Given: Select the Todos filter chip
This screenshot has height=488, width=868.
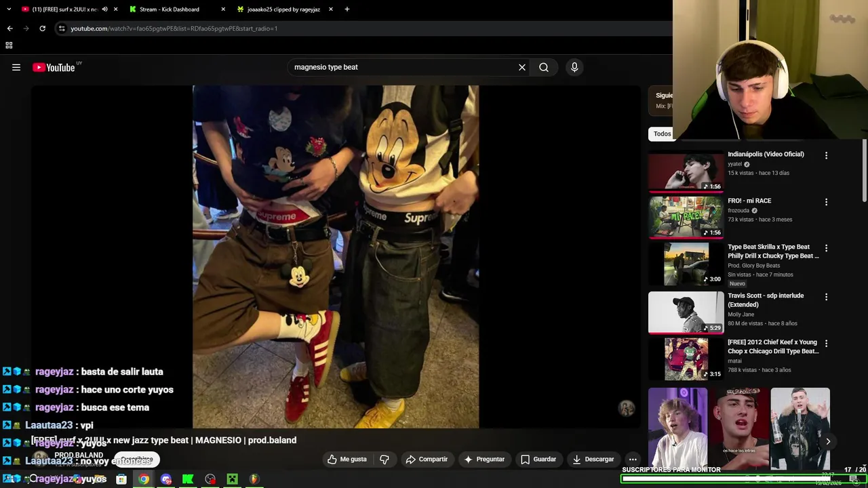Looking at the screenshot, I should [x=662, y=134].
